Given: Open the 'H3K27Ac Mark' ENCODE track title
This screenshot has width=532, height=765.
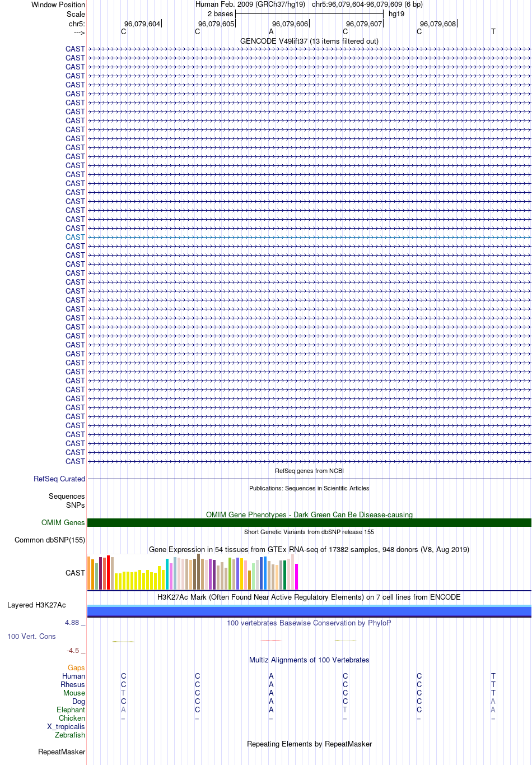Looking at the screenshot, I should pyautogui.click(x=309, y=597).
